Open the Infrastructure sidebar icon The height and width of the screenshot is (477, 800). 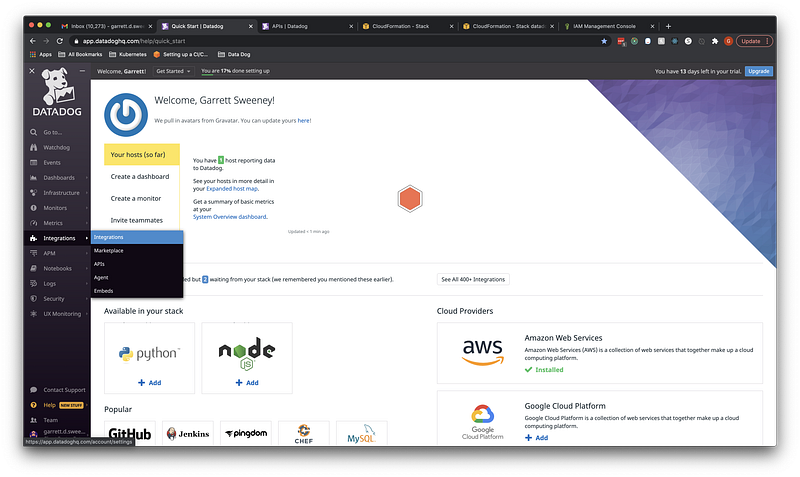[33, 193]
